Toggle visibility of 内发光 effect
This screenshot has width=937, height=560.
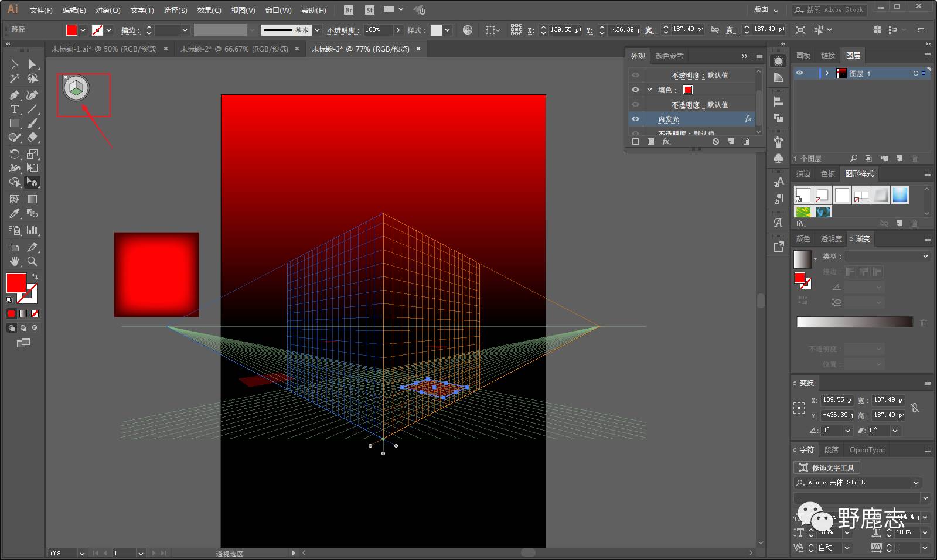click(635, 119)
